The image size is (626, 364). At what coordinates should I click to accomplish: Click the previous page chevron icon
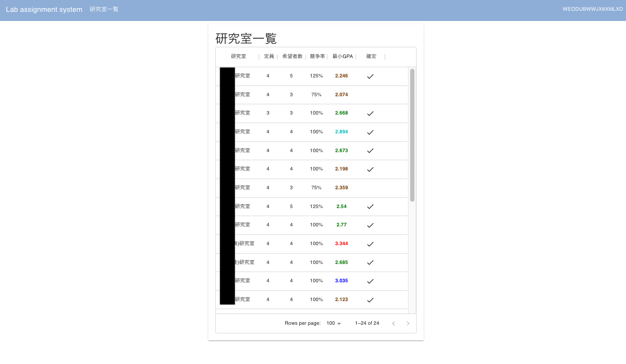tap(393, 323)
